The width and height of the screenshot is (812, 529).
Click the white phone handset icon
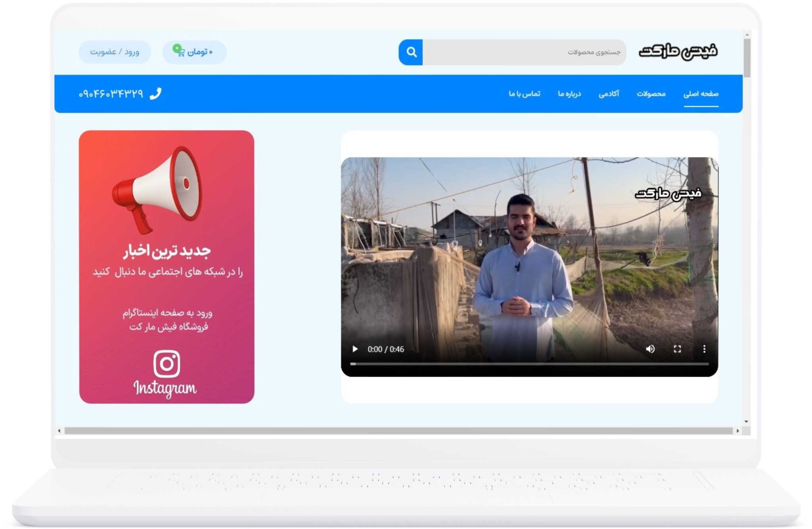click(x=155, y=94)
